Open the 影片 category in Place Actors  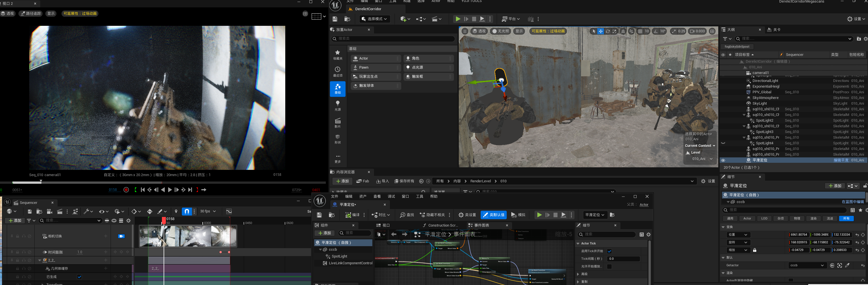point(338,123)
